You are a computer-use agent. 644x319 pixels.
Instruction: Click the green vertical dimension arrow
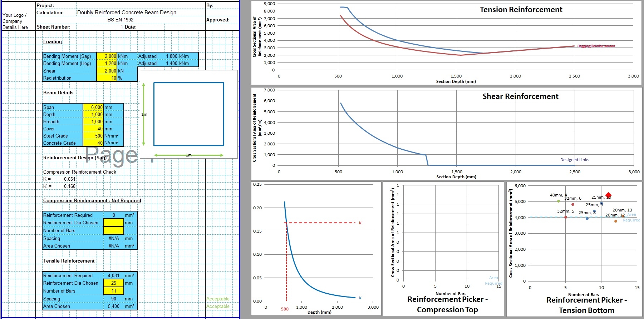[x=143, y=114]
